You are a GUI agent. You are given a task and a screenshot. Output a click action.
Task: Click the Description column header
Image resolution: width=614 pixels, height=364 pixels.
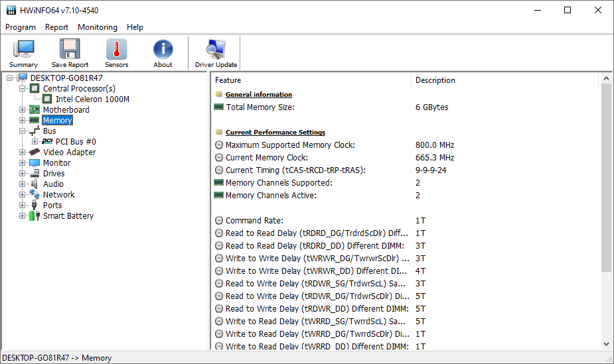pyautogui.click(x=504, y=80)
